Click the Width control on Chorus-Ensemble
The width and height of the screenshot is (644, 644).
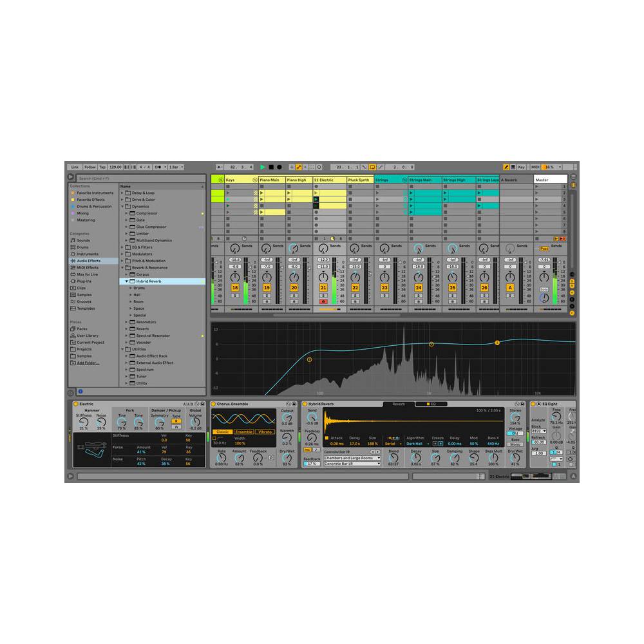coord(240,443)
